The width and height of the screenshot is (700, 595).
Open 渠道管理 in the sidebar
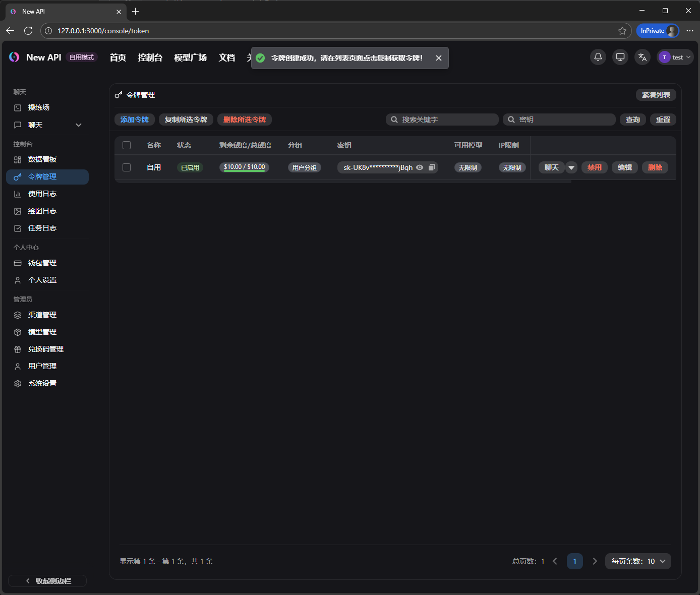(x=42, y=315)
